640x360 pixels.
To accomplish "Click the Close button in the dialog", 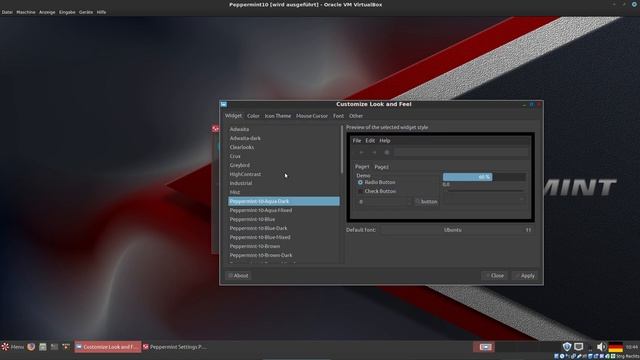I will [494, 276].
